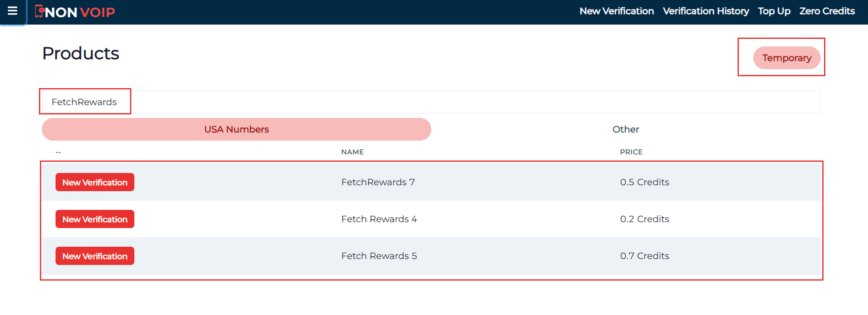Click the 0.2 Credits price
Image resolution: width=868 pixels, height=315 pixels.
pyautogui.click(x=644, y=219)
